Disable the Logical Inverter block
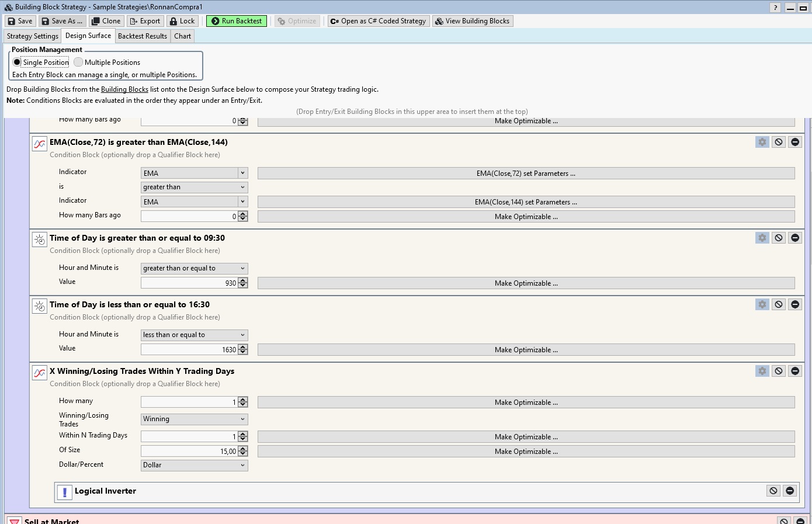Image resolution: width=812 pixels, height=524 pixels. point(773,491)
